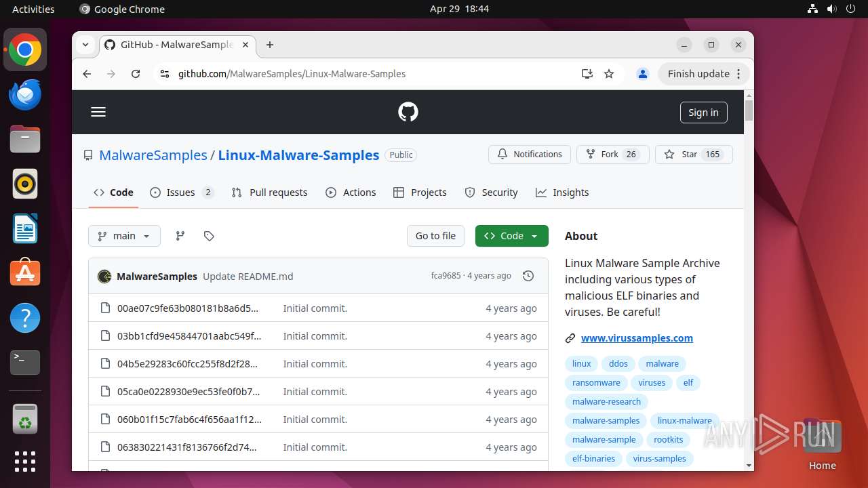Switch to the Issues tab

pyautogui.click(x=181, y=192)
